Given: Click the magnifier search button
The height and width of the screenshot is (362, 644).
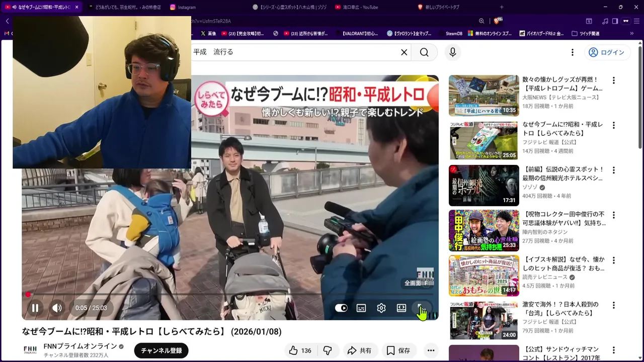Looking at the screenshot, I should coord(424,52).
